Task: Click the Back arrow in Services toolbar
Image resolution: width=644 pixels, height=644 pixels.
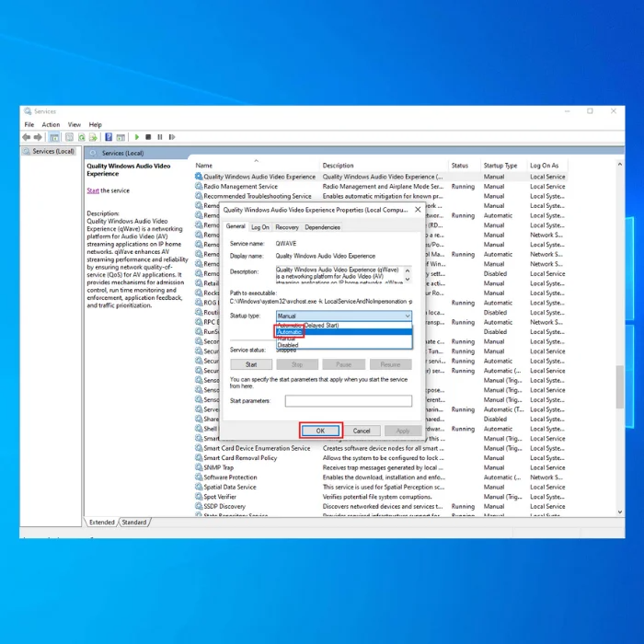Action: click(27, 137)
